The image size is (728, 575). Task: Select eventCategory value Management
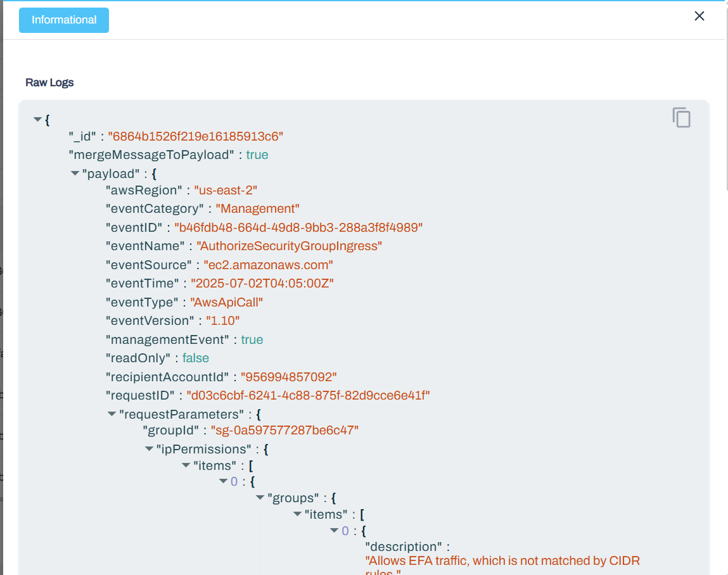[258, 209]
